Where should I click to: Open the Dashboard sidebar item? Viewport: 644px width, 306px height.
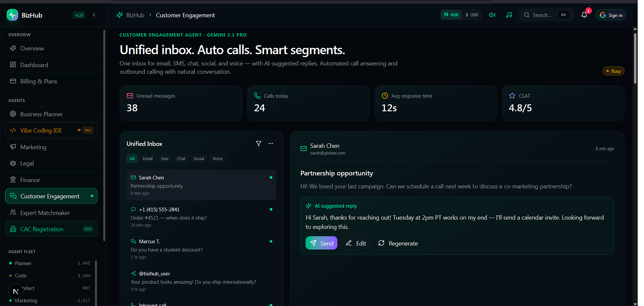51,65
